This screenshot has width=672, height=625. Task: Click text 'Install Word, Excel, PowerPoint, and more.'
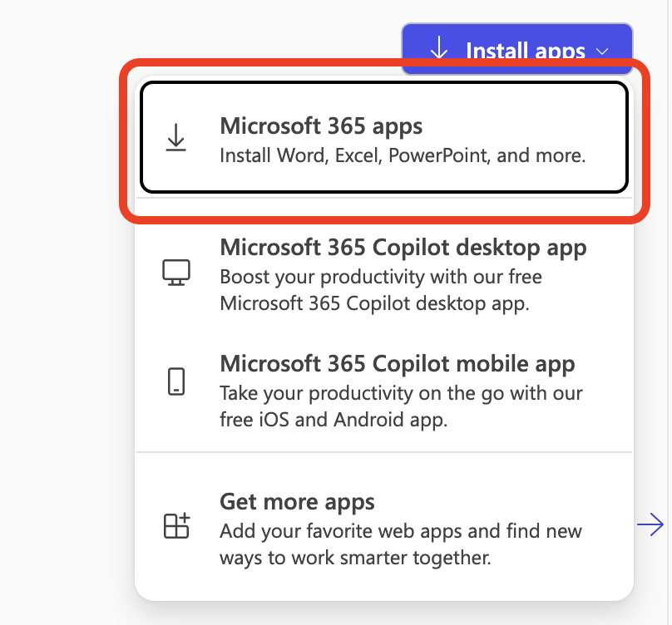[403, 155]
